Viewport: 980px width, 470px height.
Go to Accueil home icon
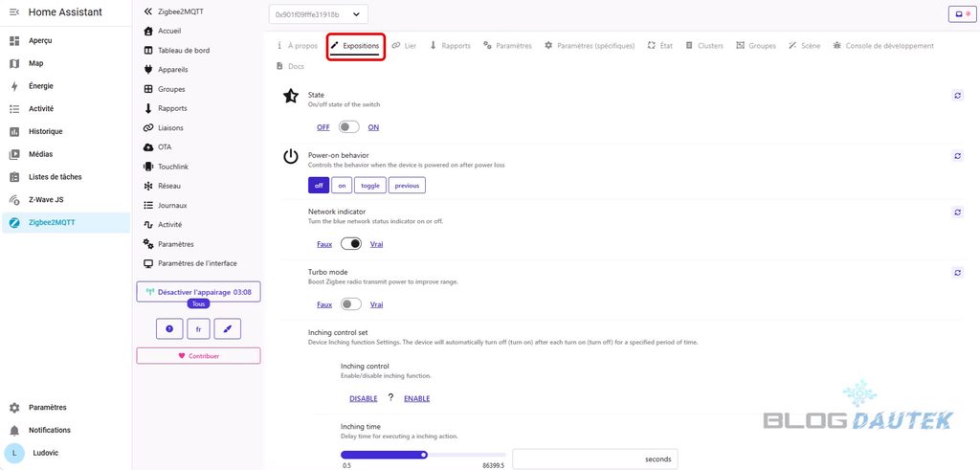click(x=148, y=31)
